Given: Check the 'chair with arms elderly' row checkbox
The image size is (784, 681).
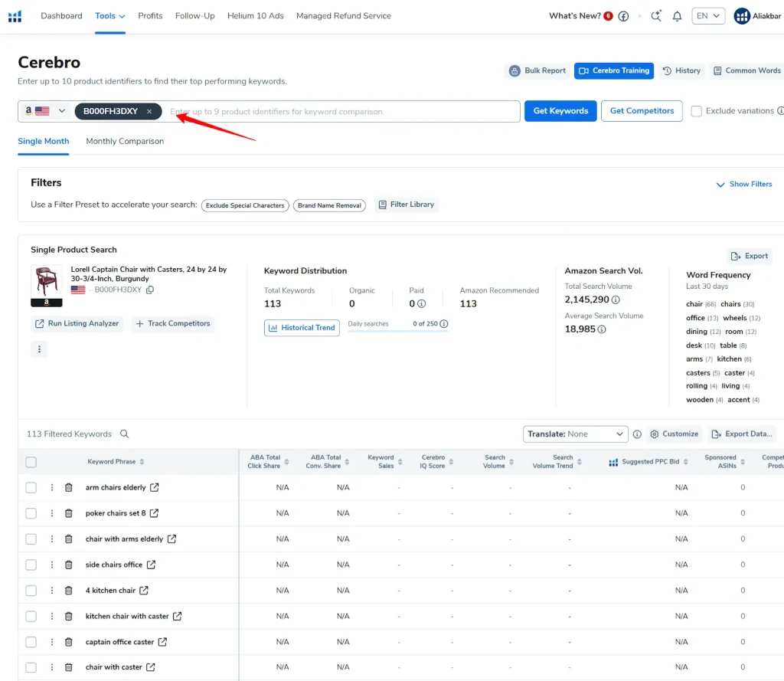Looking at the screenshot, I should click(x=31, y=539).
